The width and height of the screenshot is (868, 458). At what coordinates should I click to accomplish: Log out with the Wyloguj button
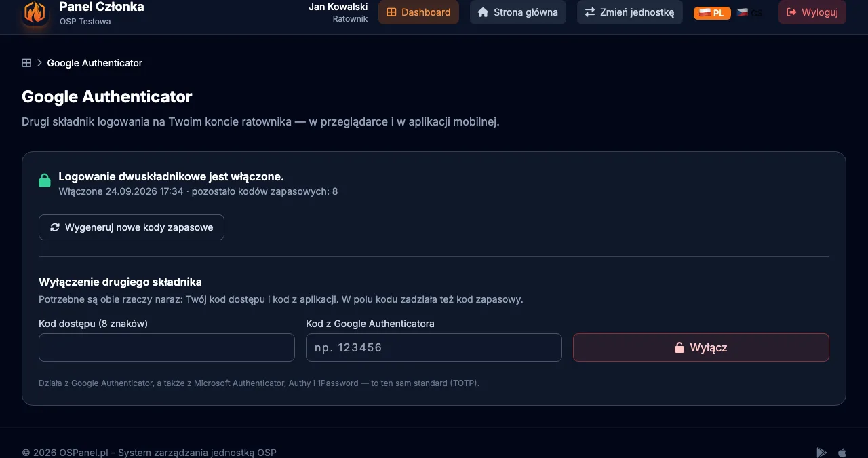coord(812,12)
